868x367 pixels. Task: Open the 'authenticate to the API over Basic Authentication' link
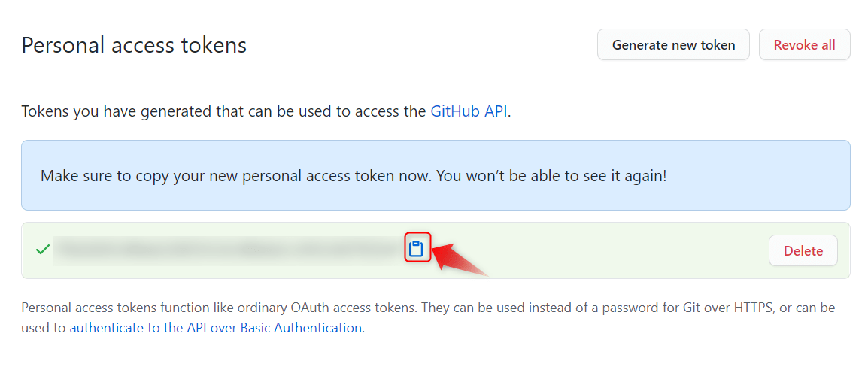click(x=216, y=327)
